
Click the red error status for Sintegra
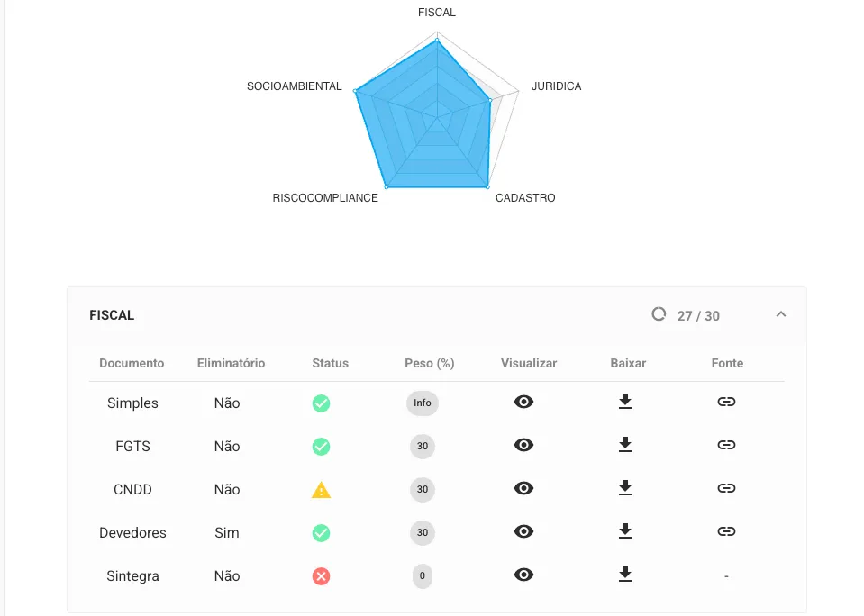(x=321, y=575)
